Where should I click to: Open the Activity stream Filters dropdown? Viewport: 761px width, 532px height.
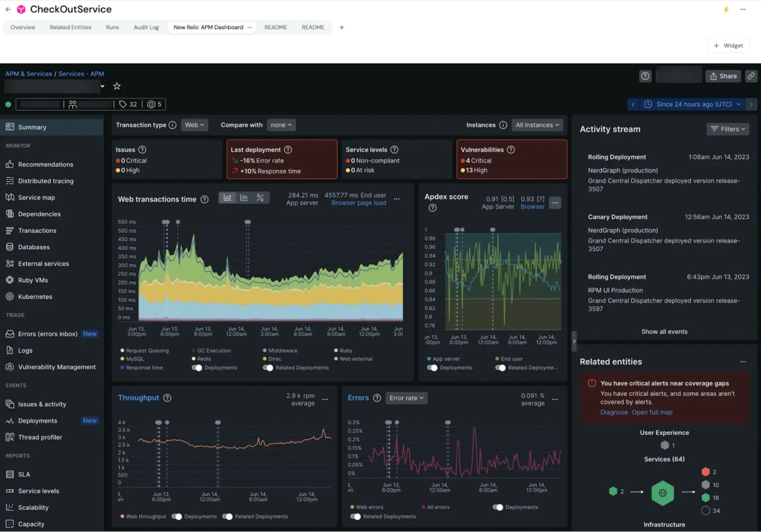click(x=728, y=129)
